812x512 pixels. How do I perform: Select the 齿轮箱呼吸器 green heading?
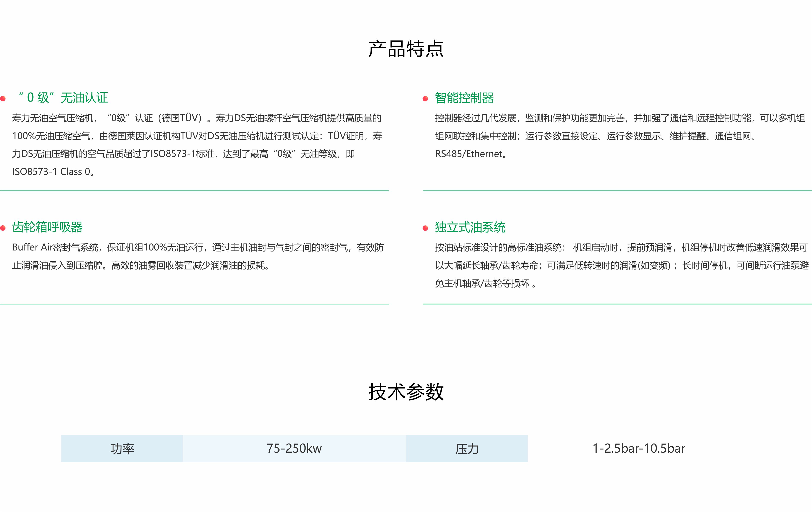[x=47, y=227]
